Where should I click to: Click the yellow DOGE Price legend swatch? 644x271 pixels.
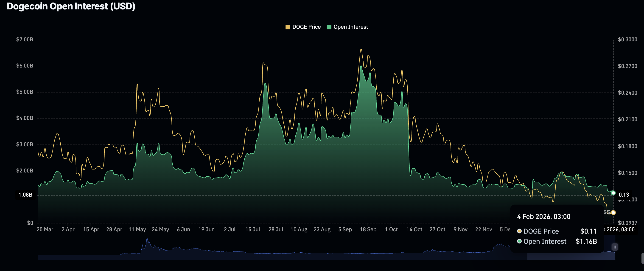click(288, 27)
